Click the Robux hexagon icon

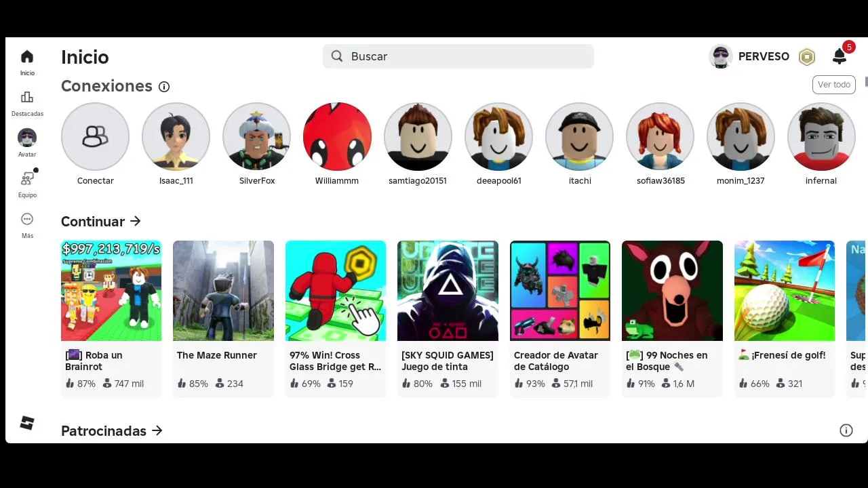point(806,57)
